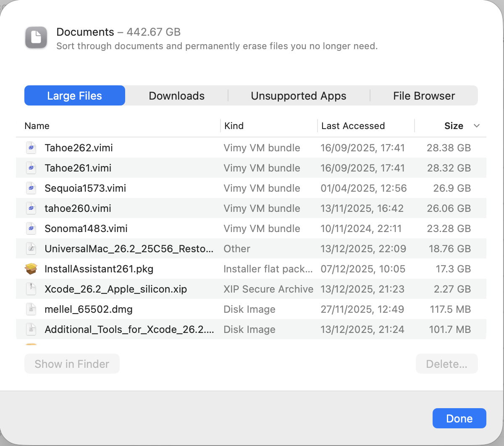The width and height of the screenshot is (504, 446).
Task: Open the File Browser tab
Action: point(424,96)
